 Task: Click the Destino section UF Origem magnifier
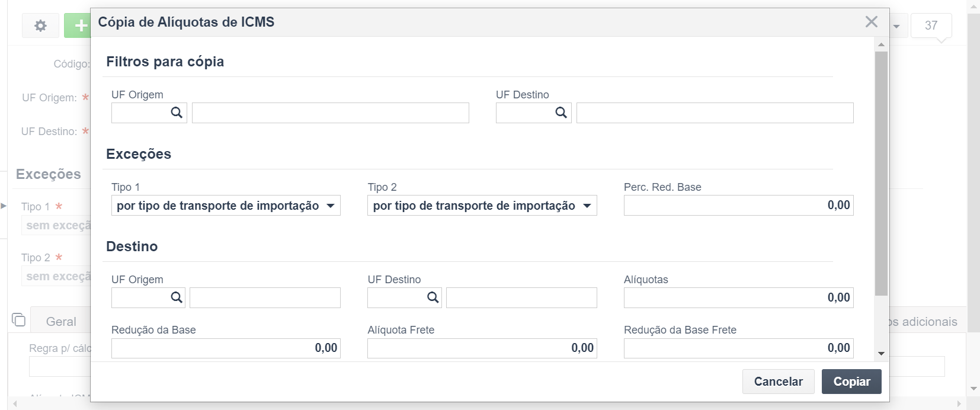(177, 297)
